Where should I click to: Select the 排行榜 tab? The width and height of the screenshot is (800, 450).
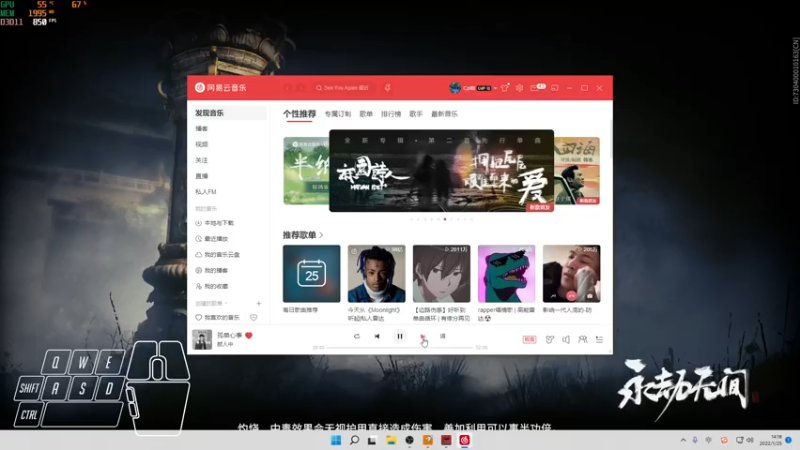point(391,114)
